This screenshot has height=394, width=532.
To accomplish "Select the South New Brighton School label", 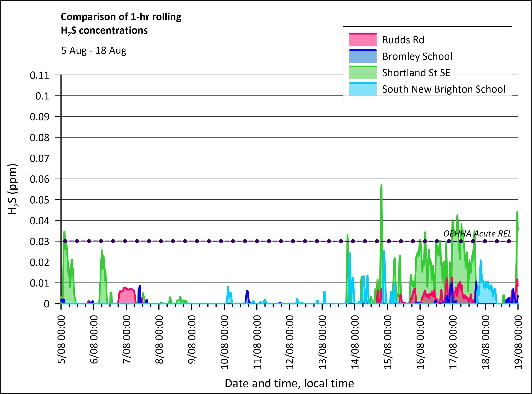I will pos(443,89).
